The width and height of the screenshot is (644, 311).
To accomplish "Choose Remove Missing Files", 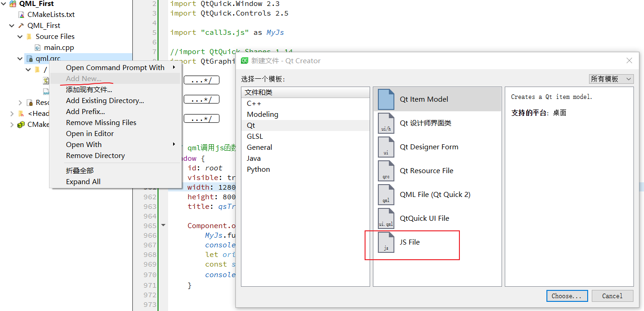I will click(x=115, y=123).
